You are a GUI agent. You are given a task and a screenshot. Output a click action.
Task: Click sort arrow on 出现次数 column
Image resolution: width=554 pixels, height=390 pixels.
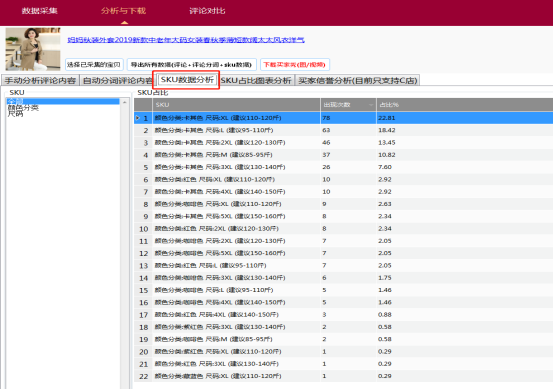(x=371, y=105)
